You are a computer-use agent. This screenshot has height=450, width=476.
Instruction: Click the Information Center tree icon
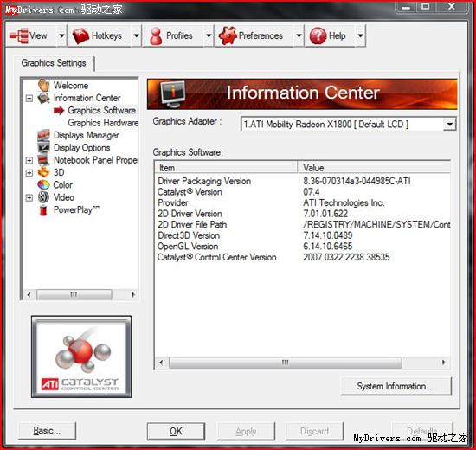pos(44,98)
